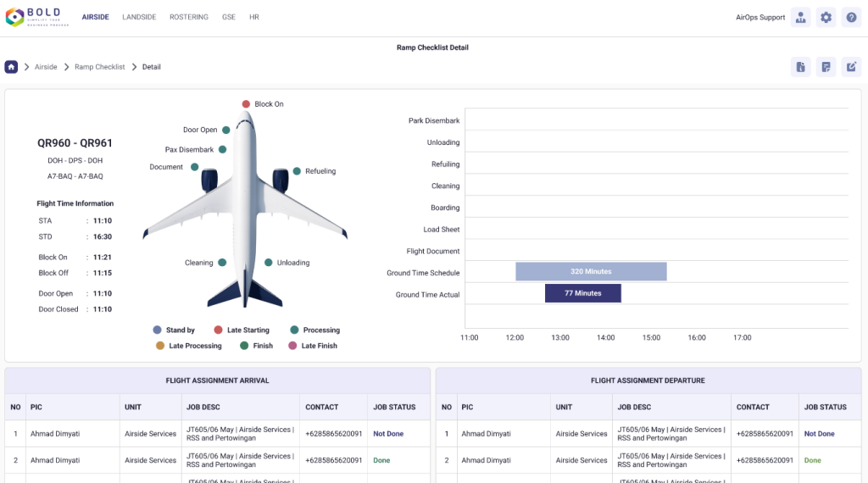Click the 320 Minutes schedule bar

[x=591, y=272]
